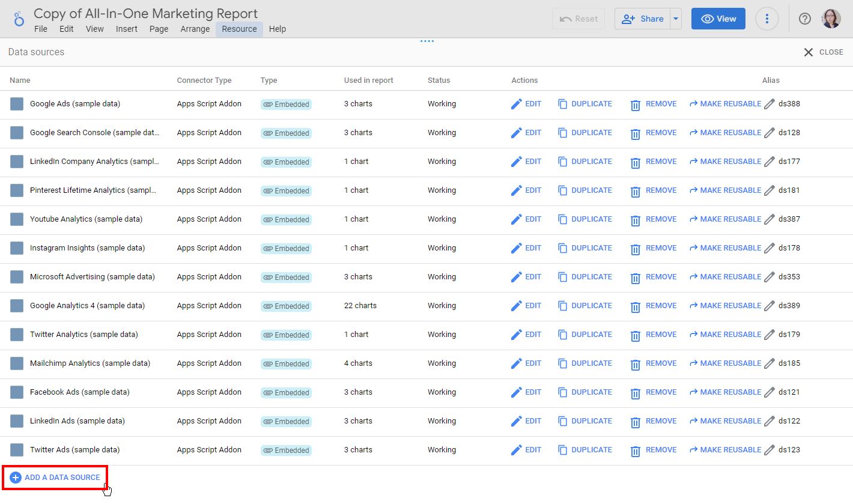
Task: Tick the LinkedIn Ads checkbox
Action: coord(16,421)
